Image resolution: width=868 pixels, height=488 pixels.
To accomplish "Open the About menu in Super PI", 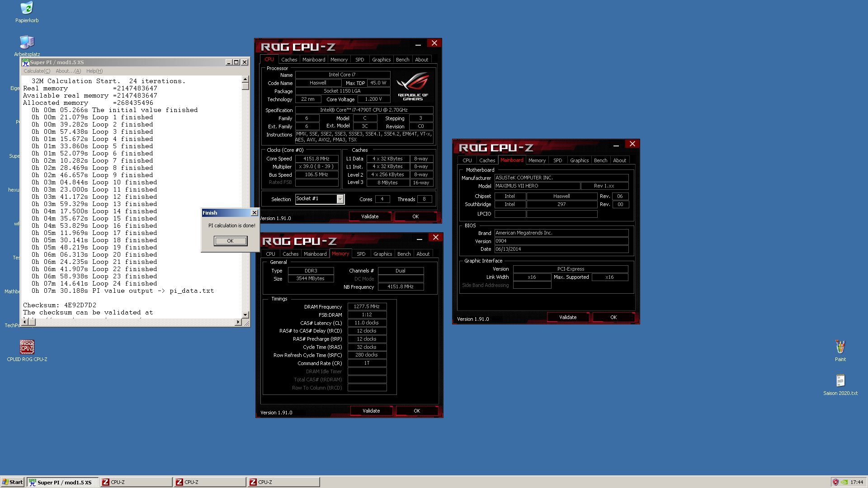I will 68,71.
